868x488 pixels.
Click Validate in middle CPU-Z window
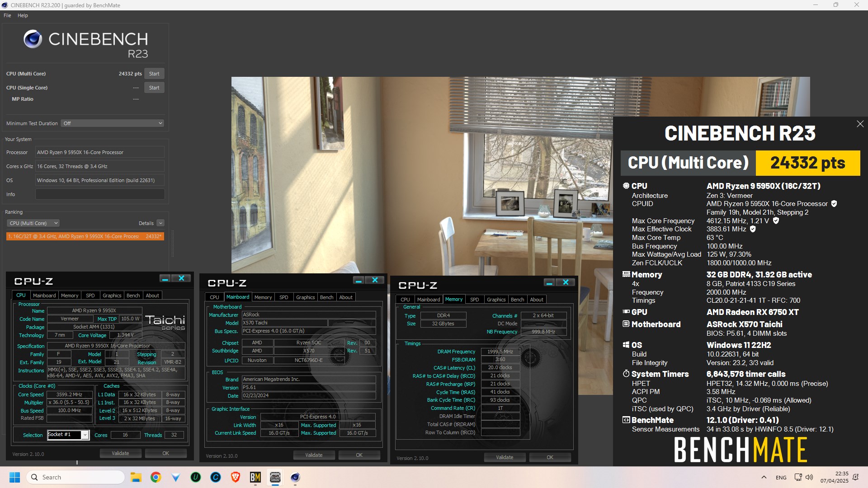(314, 455)
